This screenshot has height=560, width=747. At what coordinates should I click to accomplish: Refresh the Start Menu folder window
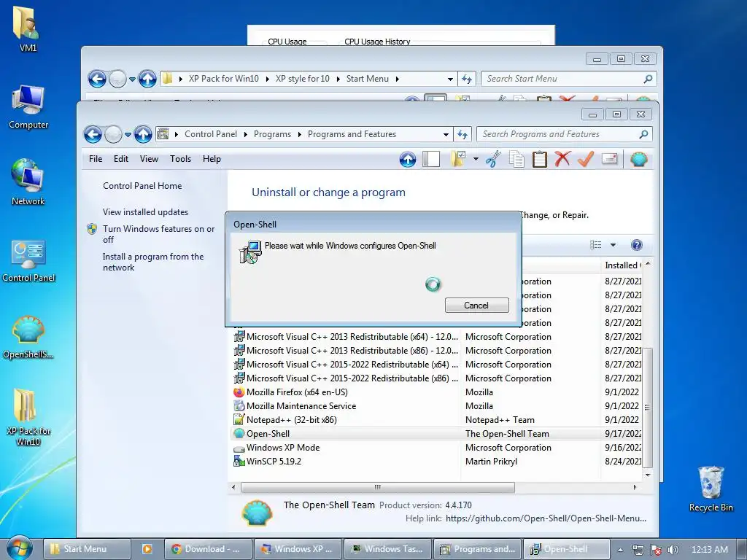pyautogui.click(x=466, y=79)
